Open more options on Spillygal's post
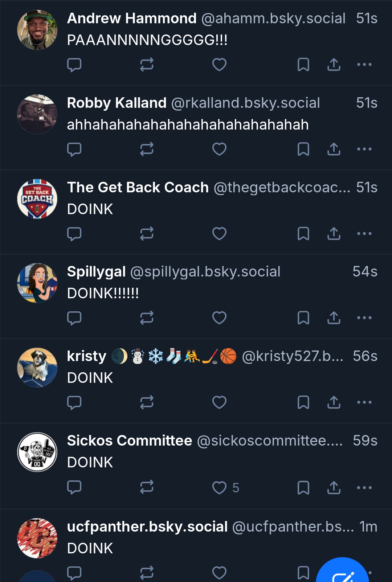The width and height of the screenshot is (392, 582). tap(364, 318)
